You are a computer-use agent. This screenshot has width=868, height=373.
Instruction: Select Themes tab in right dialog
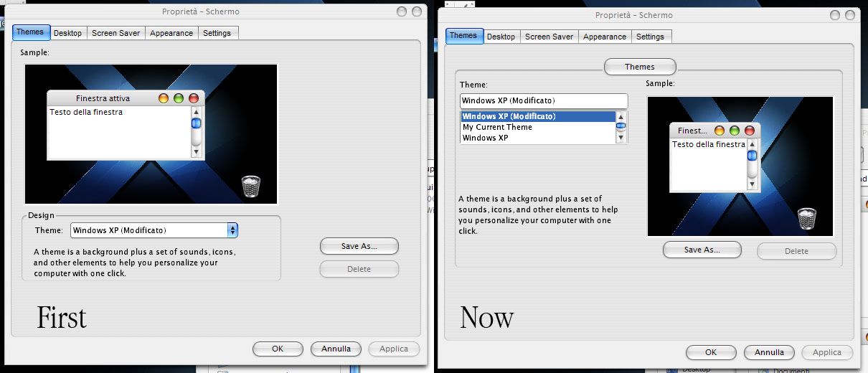463,36
